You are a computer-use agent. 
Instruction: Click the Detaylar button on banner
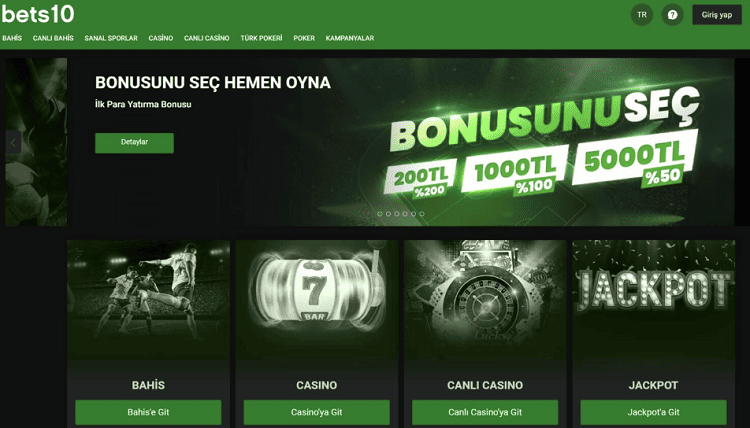tap(134, 143)
